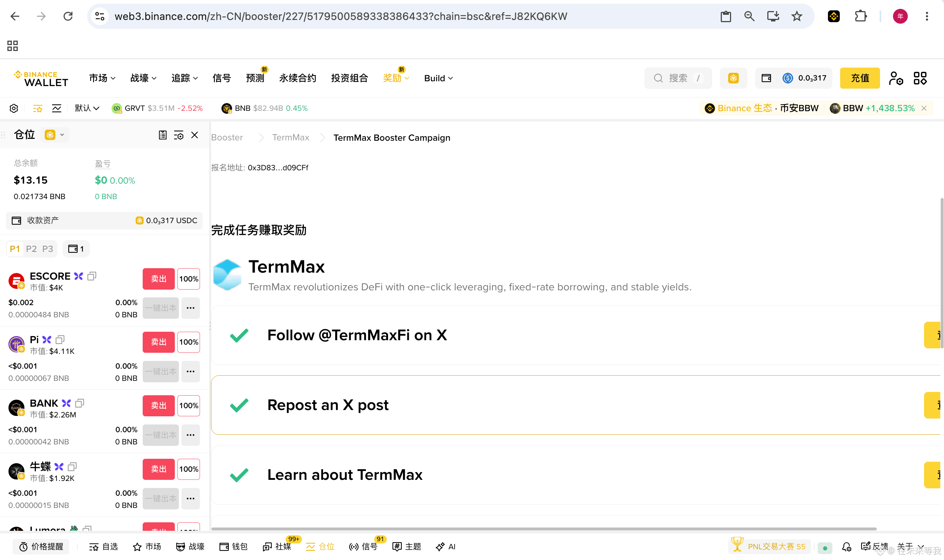
Task: Click the search input field
Action: tap(678, 78)
